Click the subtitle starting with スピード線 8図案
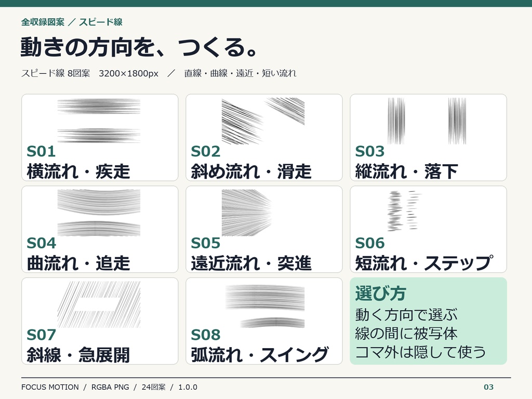532x399 pixels. (159, 73)
